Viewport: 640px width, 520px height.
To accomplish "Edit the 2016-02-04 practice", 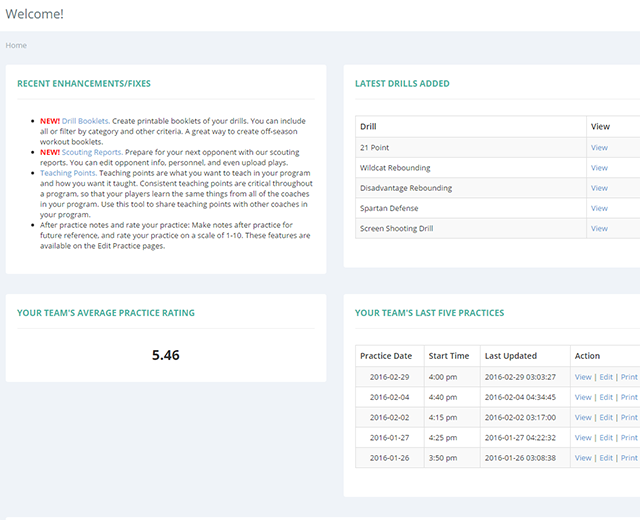I will [x=606, y=397].
